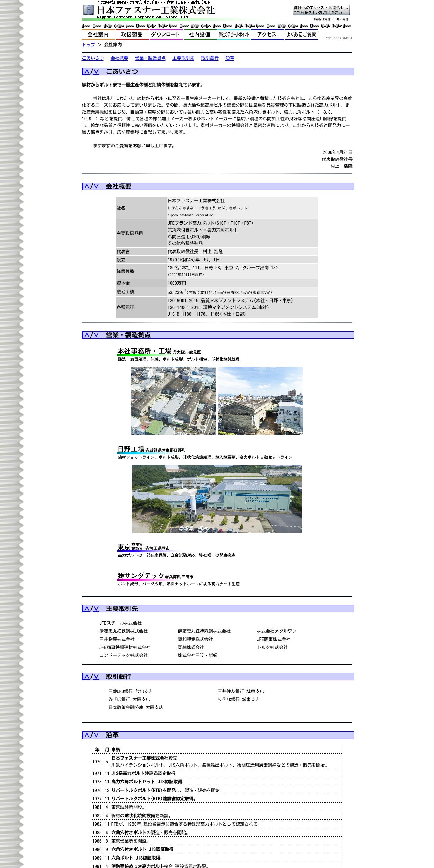Jump to 沿革 anchor link

(230, 58)
